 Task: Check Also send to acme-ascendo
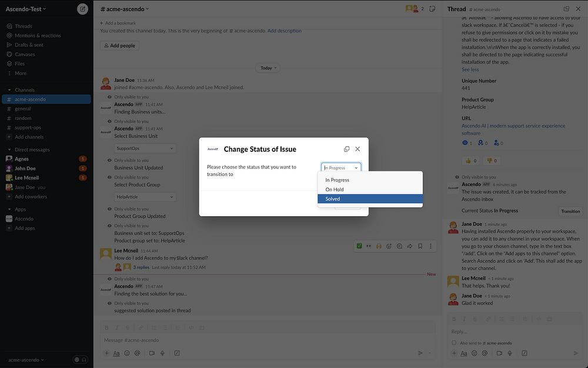tap(454, 343)
